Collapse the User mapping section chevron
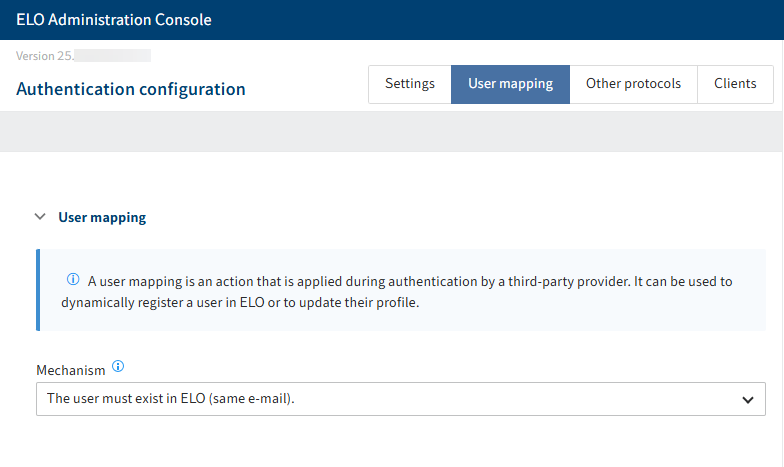784x467 pixels. tap(40, 216)
